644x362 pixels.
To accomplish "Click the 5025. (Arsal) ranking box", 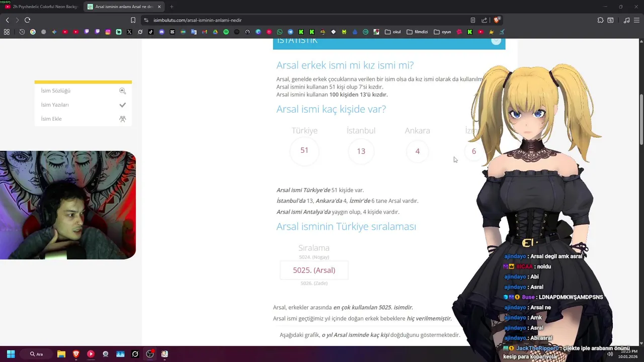I will click(314, 270).
